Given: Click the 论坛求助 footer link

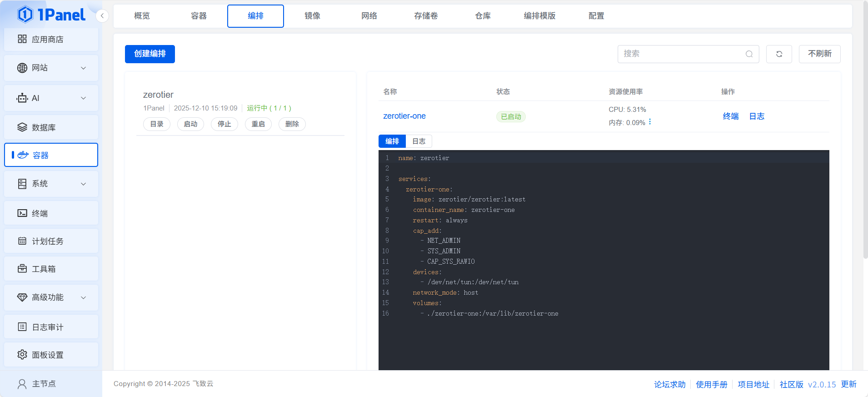Looking at the screenshot, I should click(x=670, y=384).
